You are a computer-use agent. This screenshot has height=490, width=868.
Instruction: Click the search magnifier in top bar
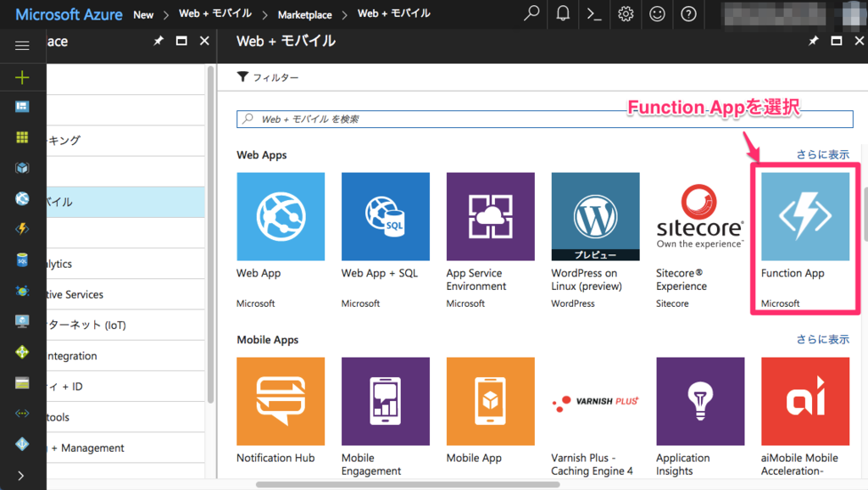click(531, 14)
